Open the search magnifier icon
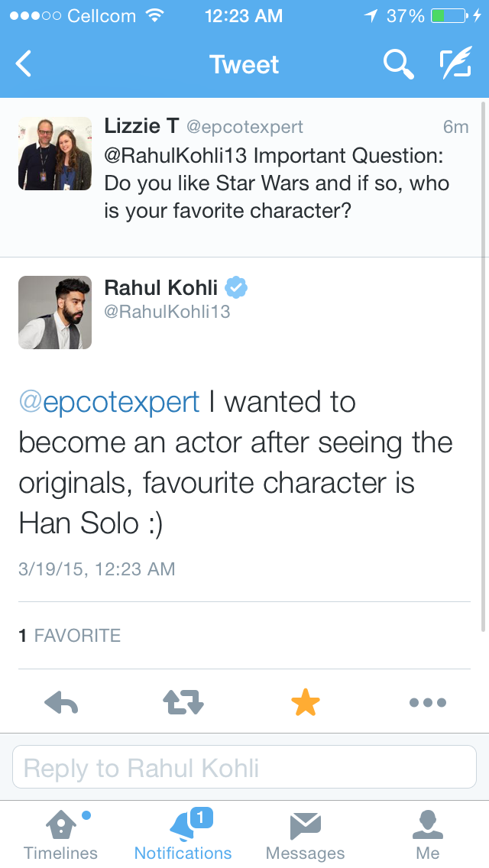This screenshot has width=489, height=868. coord(397,65)
